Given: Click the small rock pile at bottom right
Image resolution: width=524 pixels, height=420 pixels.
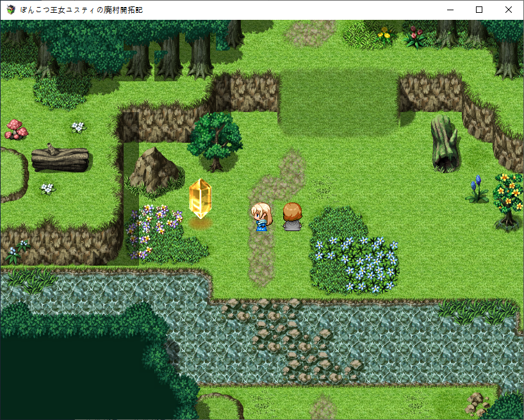Looking at the screenshot, I should pyautogui.click(x=476, y=403).
